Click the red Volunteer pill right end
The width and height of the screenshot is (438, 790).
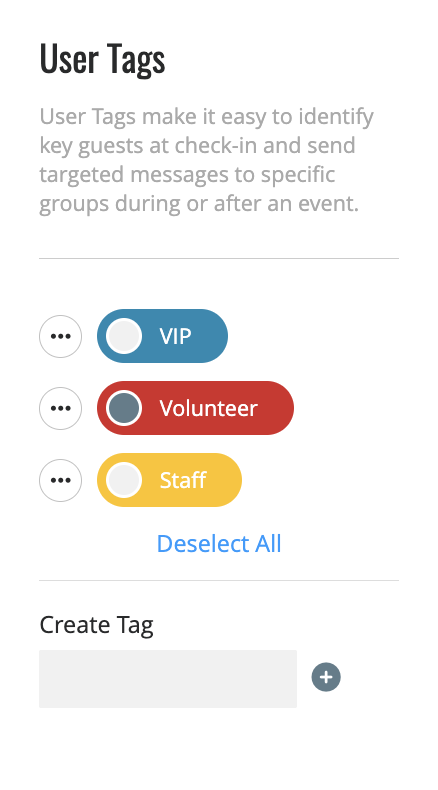click(x=280, y=408)
